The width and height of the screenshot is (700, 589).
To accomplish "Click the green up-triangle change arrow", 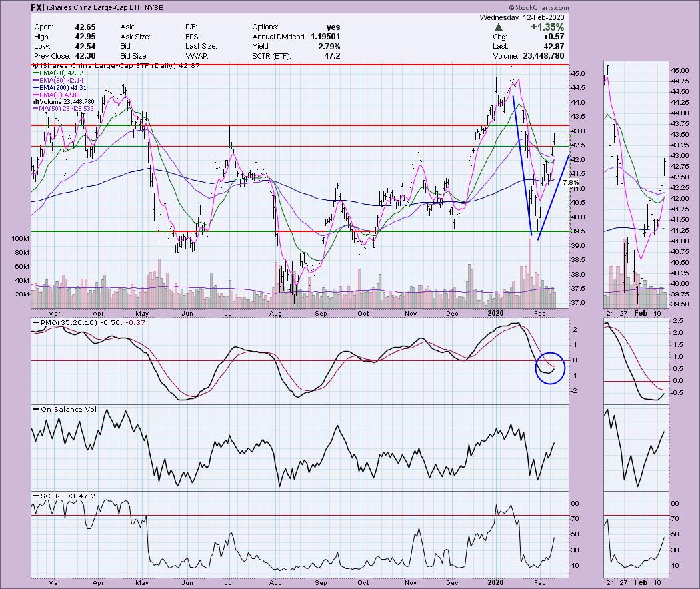I will click(499, 27).
